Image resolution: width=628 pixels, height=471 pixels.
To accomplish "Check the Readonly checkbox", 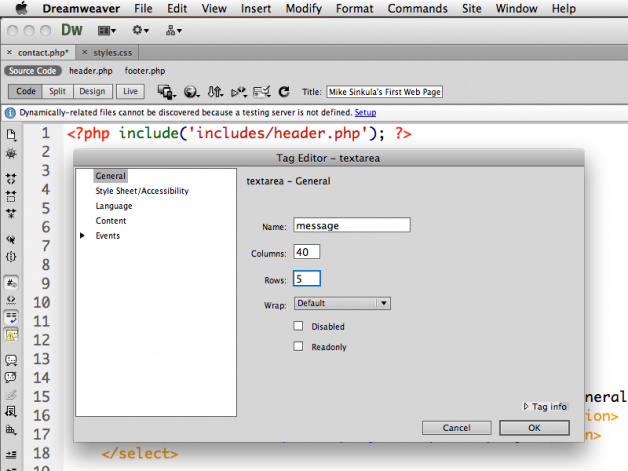I will [x=298, y=346].
